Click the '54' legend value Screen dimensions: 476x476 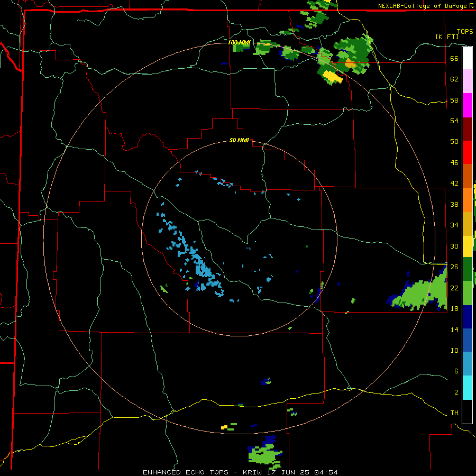point(454,121)
